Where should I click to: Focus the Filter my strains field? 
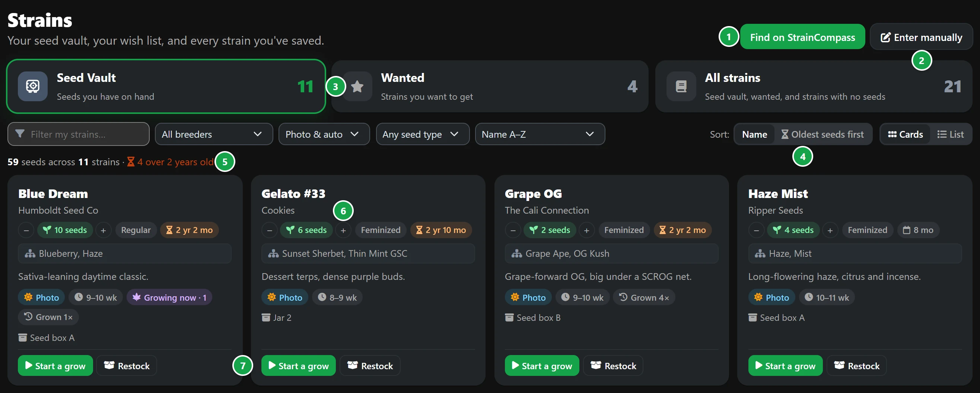point(78,134)
